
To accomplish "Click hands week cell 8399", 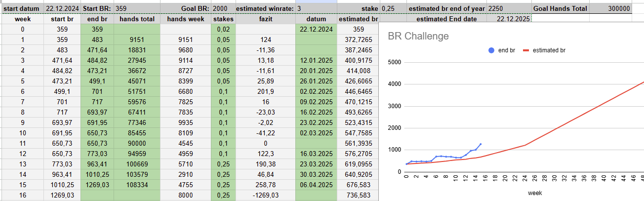I will click(186, 81).
